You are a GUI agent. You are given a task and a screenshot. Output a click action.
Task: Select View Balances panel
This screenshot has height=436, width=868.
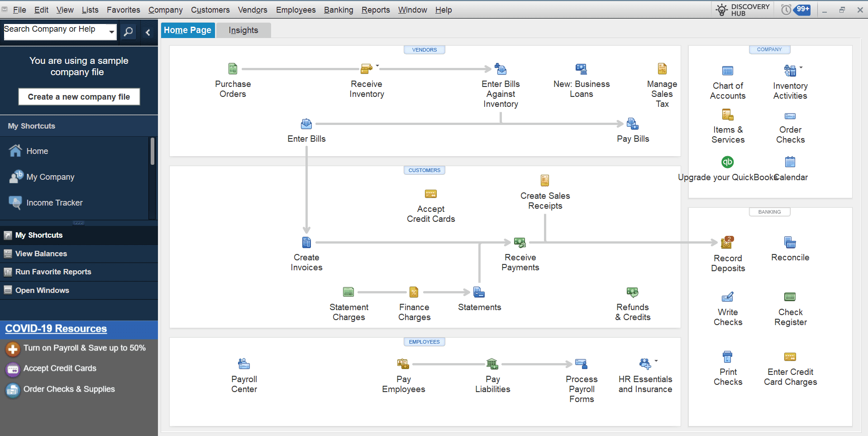79,254
